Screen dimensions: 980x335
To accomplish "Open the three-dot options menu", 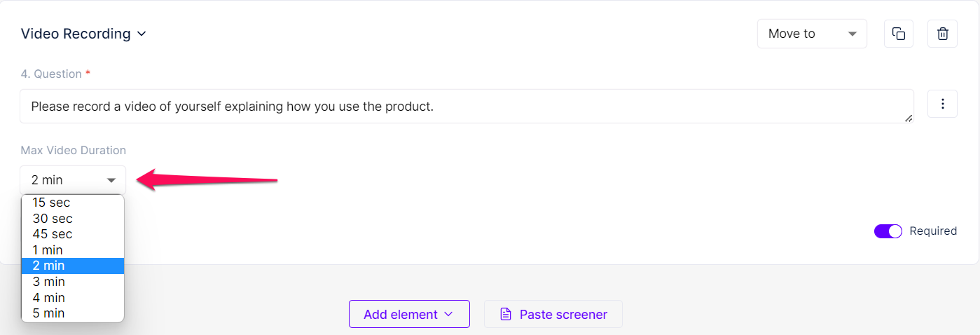I will tap(943, 104).
